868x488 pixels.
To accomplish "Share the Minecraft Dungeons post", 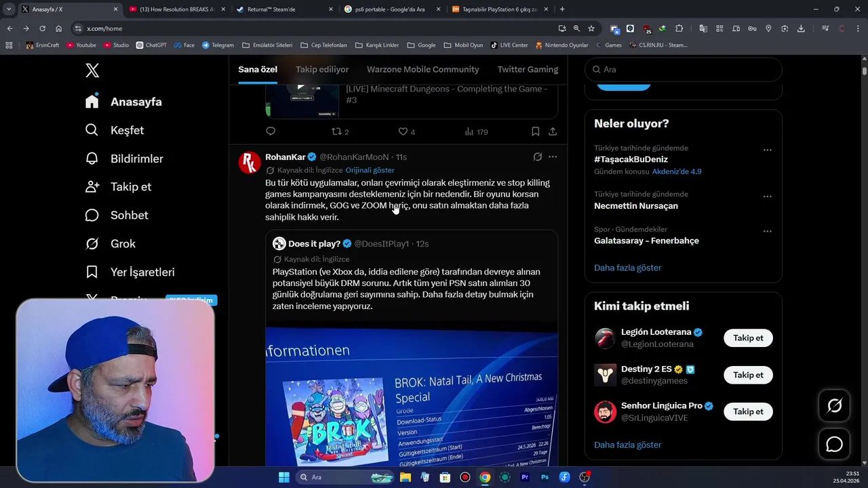I will point(553,131).
